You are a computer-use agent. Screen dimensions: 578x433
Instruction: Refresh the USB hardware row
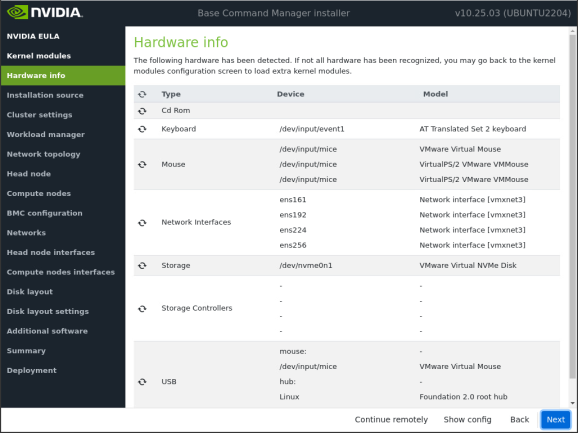click(x=142, y=382)
